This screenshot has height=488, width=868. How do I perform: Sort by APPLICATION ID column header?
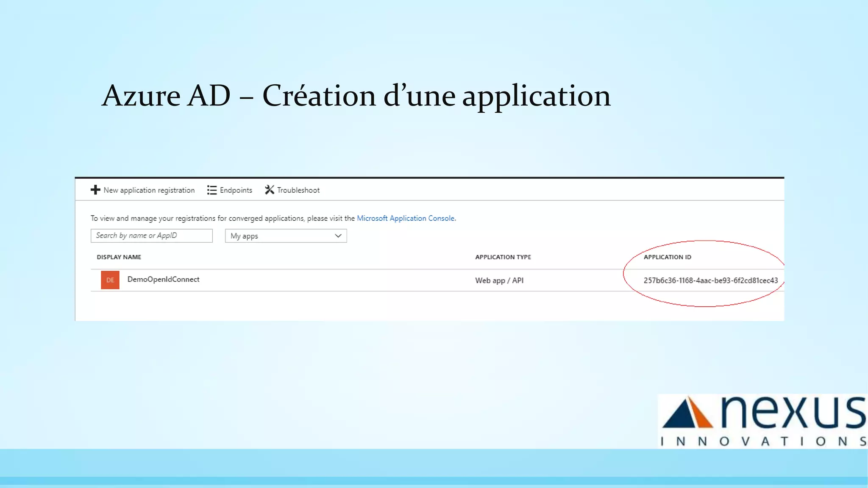pos(668,257)
